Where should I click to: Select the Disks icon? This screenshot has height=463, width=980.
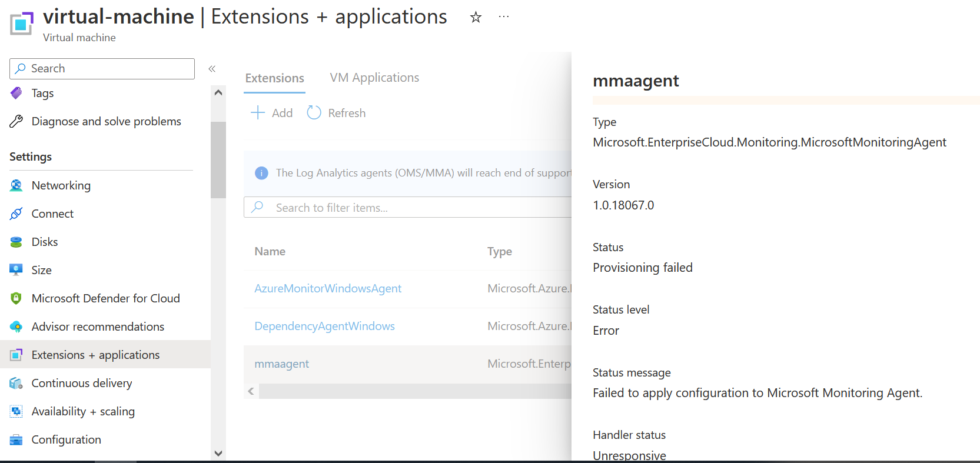point(16,242)
